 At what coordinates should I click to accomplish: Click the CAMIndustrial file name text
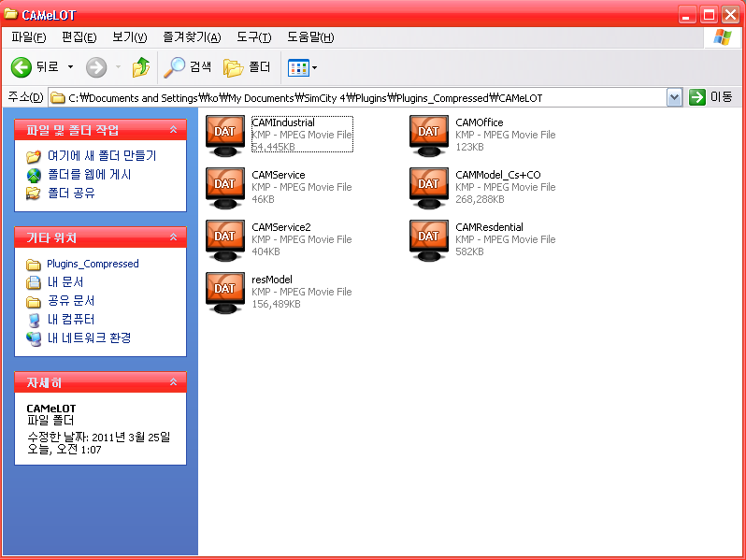[x=283, y=122]
